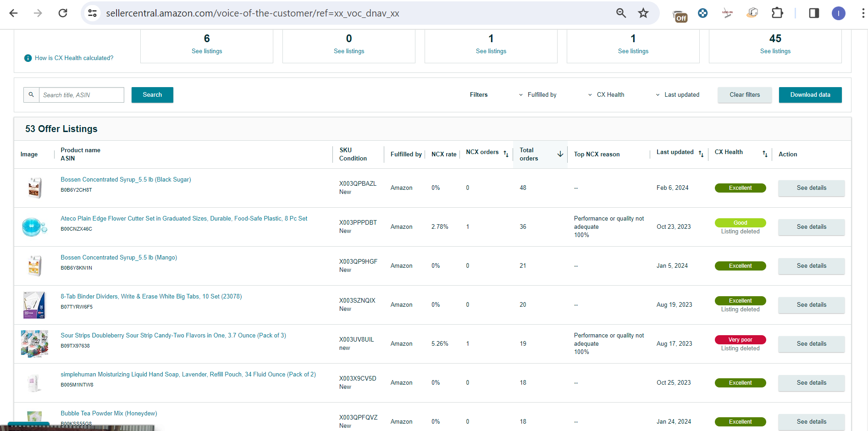This screenshot has height=431, width=868.
Task: Sort listings by NCX orders arrows
Action: (506, 154)
